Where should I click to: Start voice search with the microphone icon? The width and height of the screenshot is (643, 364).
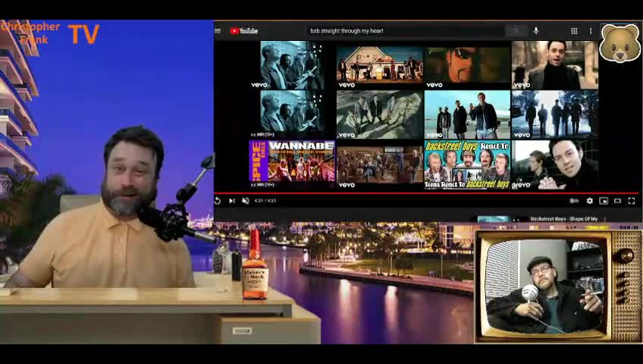536,31
